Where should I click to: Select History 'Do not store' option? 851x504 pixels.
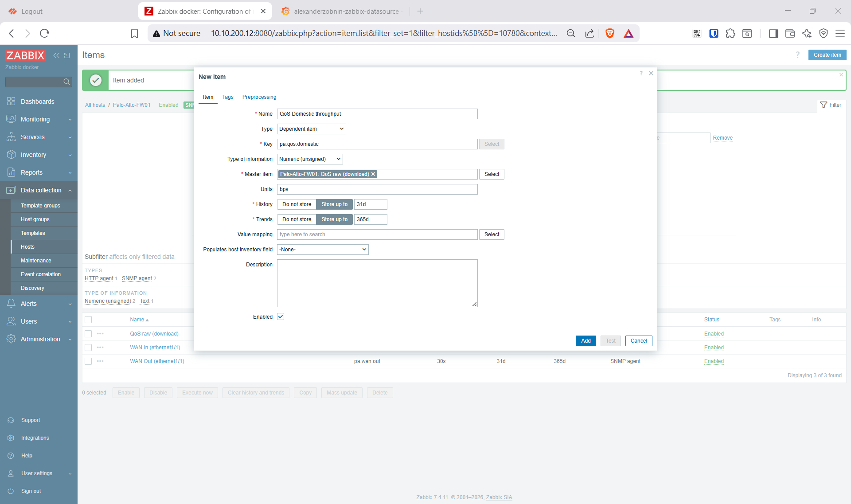297,204
